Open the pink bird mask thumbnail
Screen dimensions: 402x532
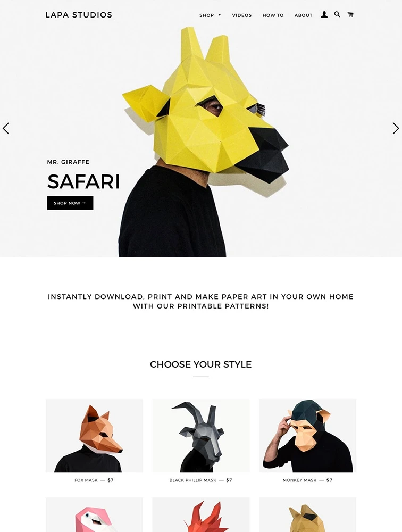(x=94, y=514)
